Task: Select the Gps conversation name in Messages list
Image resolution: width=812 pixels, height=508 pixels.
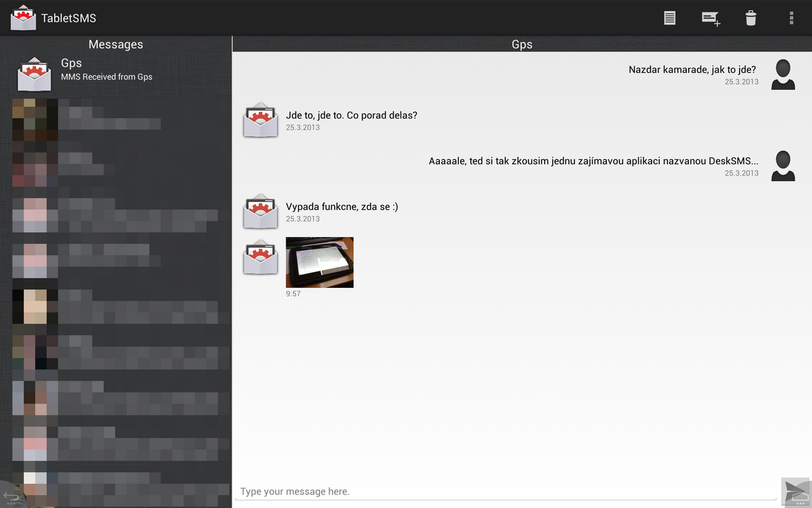Action: point(71,64)
